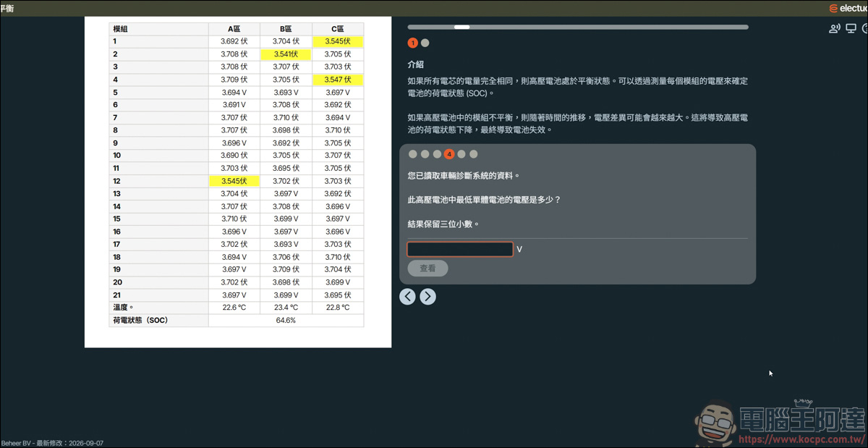Jump to the third question step dot
The image size is (868, 448).
[x=437, y=154]
